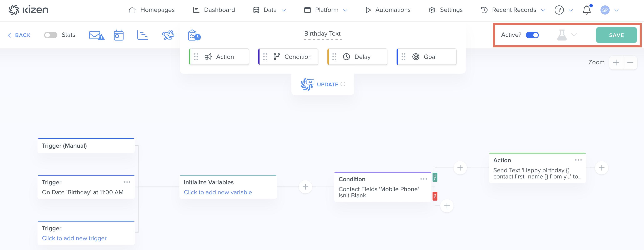The height and width of the screenshot is (250, 644).
Task: Click zoom in plus button
Action: click(x=616, y=62)
